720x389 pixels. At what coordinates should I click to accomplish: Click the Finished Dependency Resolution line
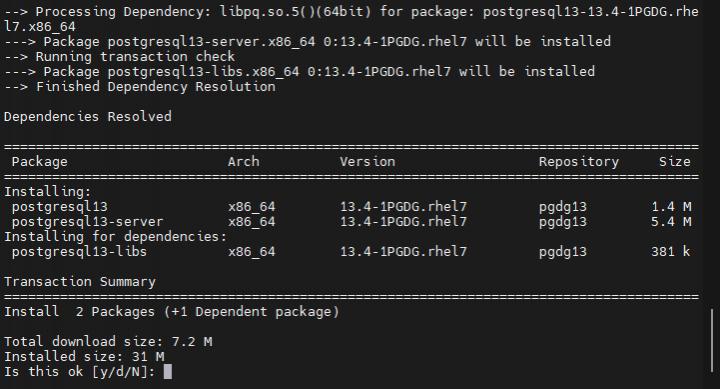140,86
